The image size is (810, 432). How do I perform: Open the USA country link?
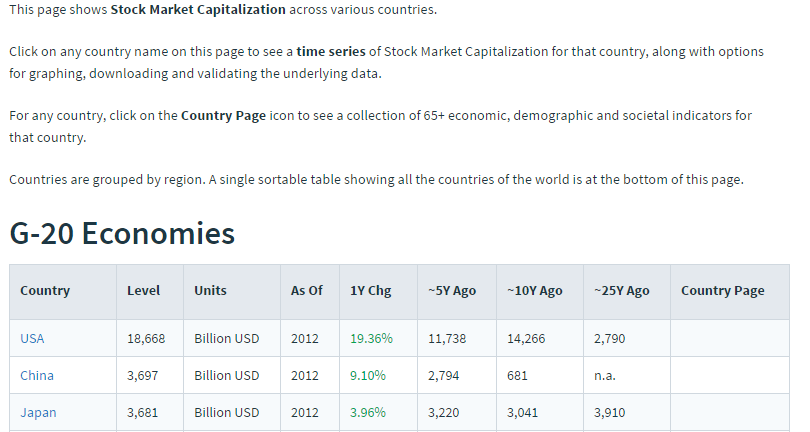coord(32,338)
